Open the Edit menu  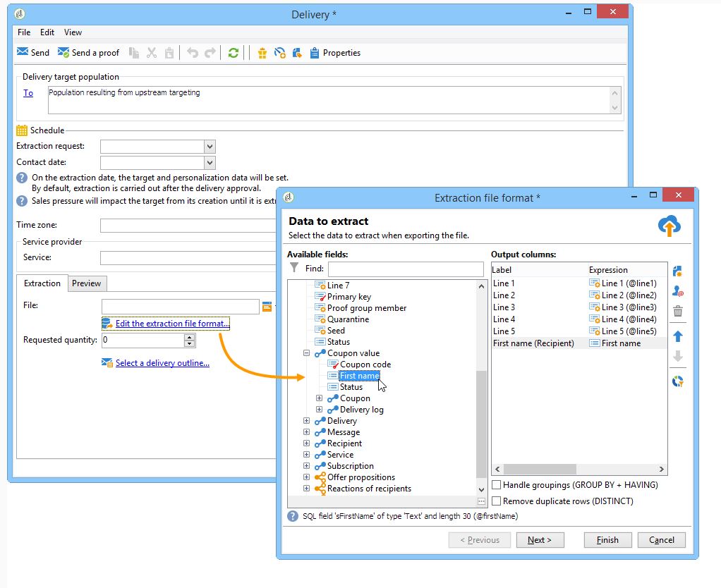47,32
